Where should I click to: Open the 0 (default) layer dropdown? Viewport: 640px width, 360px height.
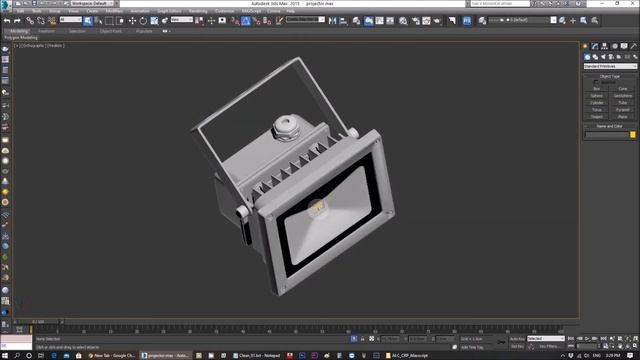[522, 20]
